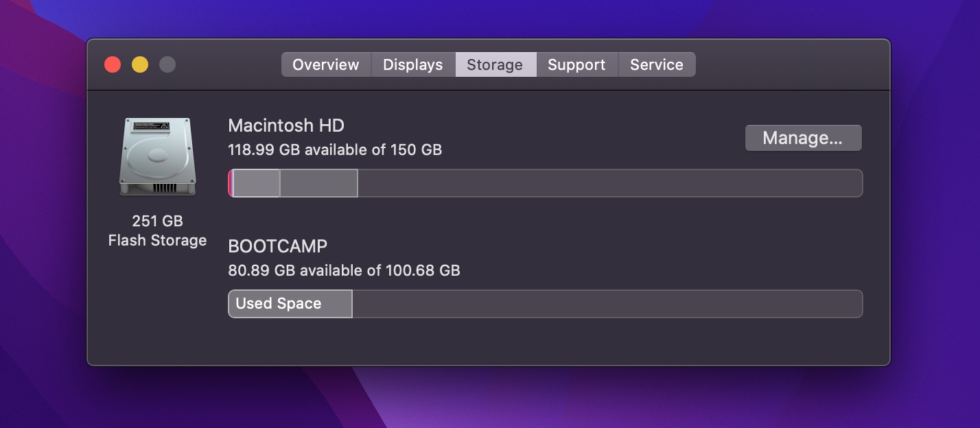Show the Service tab
Viewport: 980px width, 428px height.
pyautogui.click(x=656, y=64)
